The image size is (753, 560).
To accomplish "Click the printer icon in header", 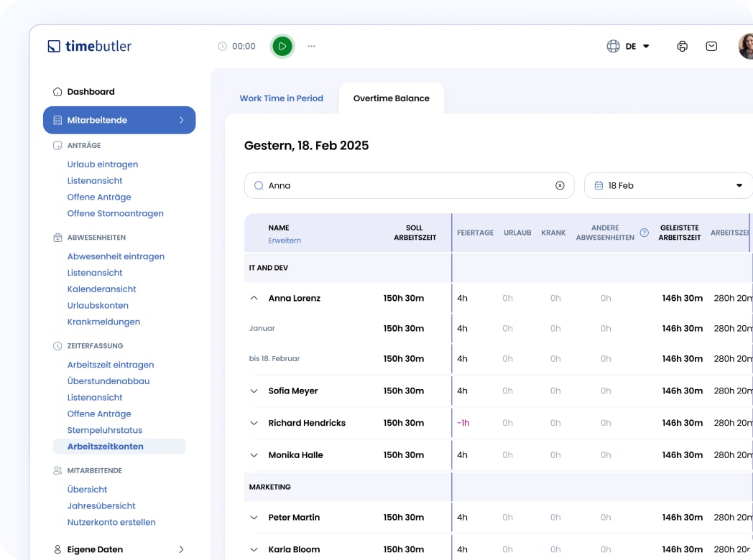I will click(x=682, y=46).
